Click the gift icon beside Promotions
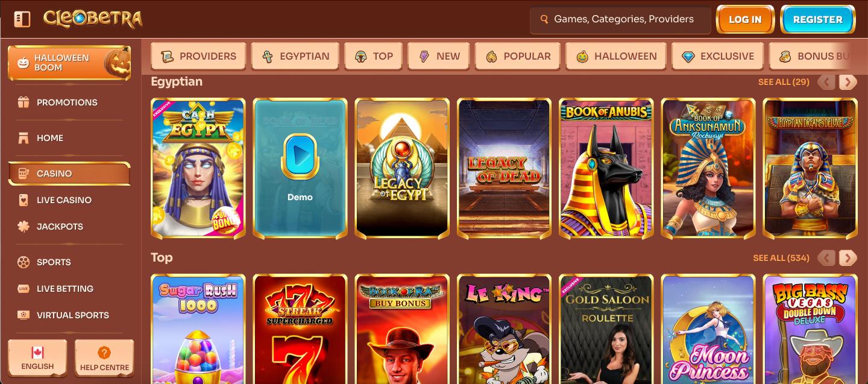868x384 pixels. pyautogui.click(x=24, y=102)
